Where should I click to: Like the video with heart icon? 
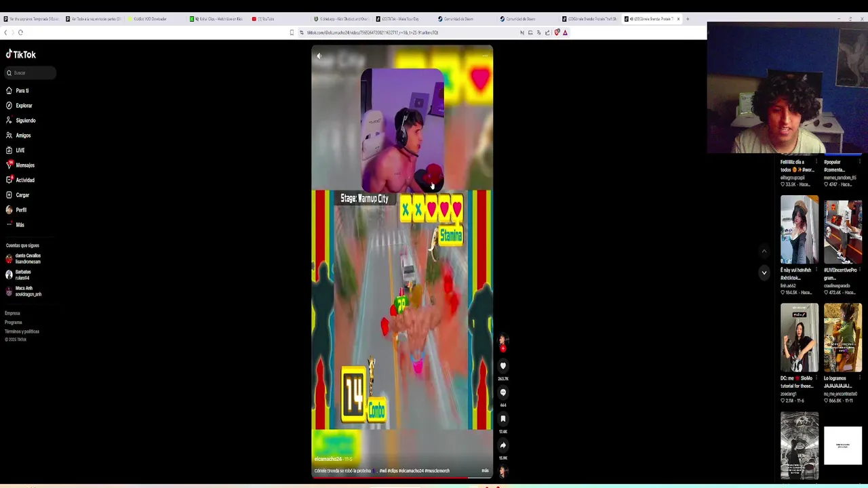tap(503, 366)
